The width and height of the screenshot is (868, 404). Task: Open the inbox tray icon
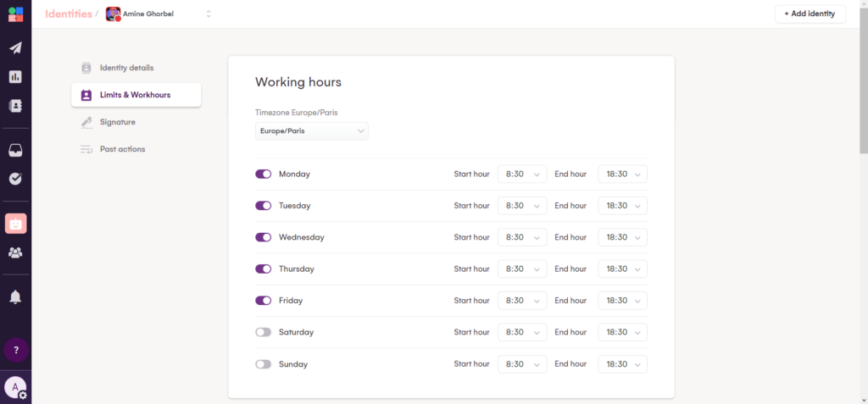(15, 151)
